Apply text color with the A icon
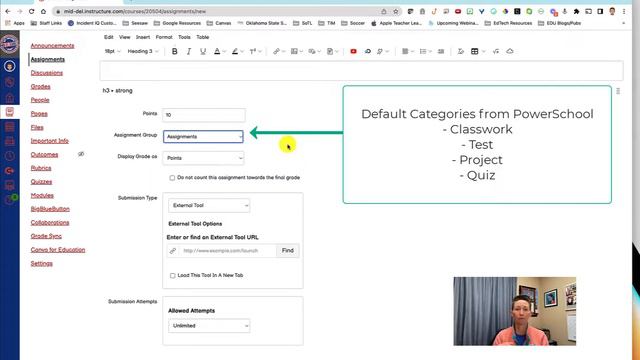This screenshot has width=640, height=360. tap(217, 51)
